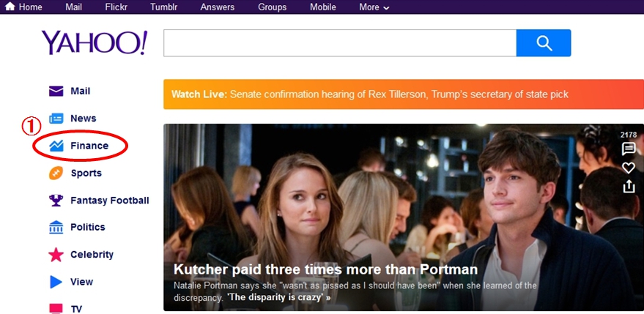The width and height of the screenshot is (644, 314).
Task: Like the story with heart icon
Action: pos(629,168)
